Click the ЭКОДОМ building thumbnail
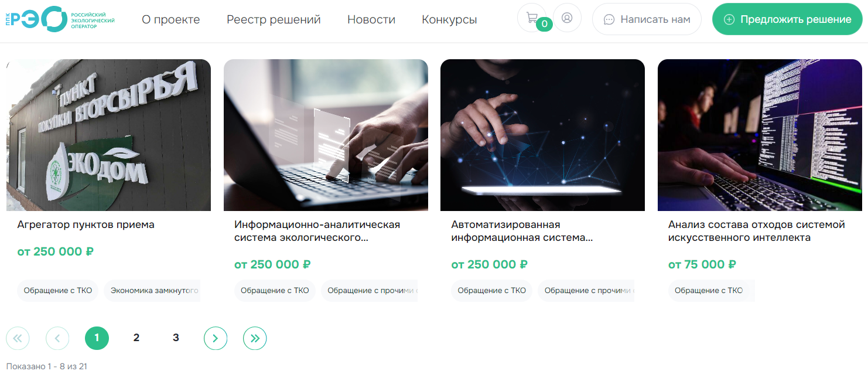Image resolution: width=868 pixels, height=381 pixels. 108,135
